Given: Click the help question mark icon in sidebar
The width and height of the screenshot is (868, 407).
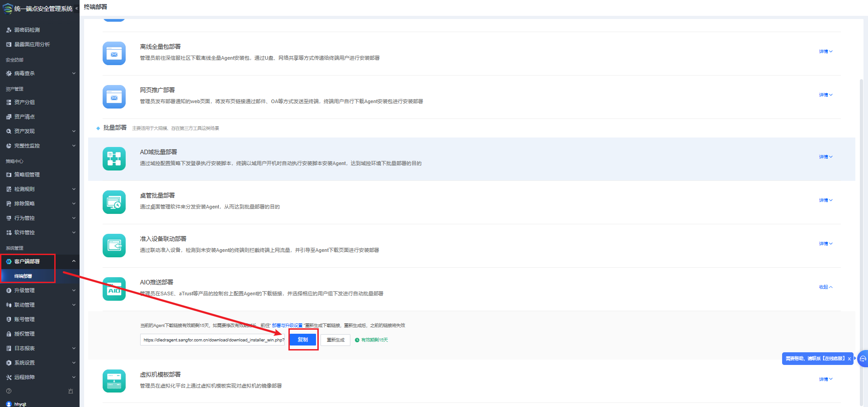Looking at the screenshot, I should (9, 391).
